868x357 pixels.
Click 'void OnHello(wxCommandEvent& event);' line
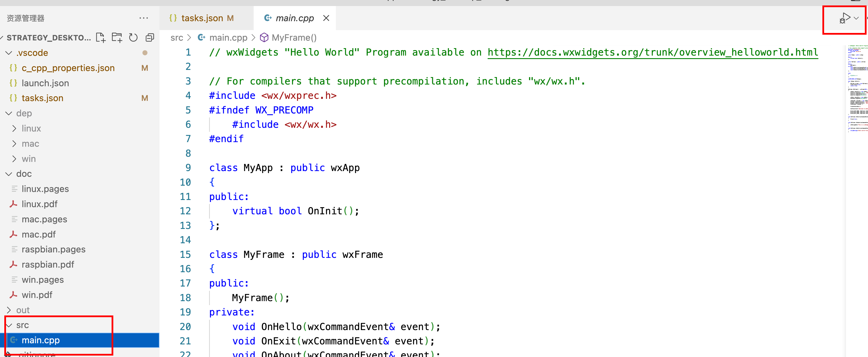pyautogui.click(x=336, y=327)
